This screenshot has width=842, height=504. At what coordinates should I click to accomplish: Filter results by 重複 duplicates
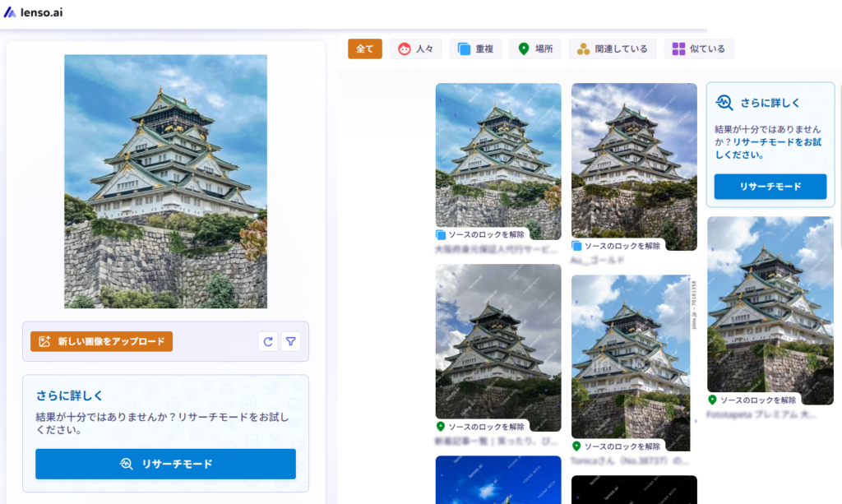(x=475, y=49)
